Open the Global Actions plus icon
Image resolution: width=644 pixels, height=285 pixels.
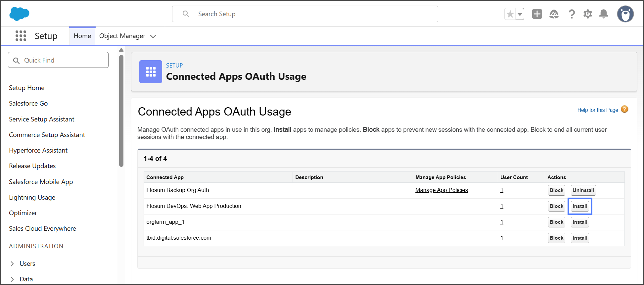tap(537, 14)
